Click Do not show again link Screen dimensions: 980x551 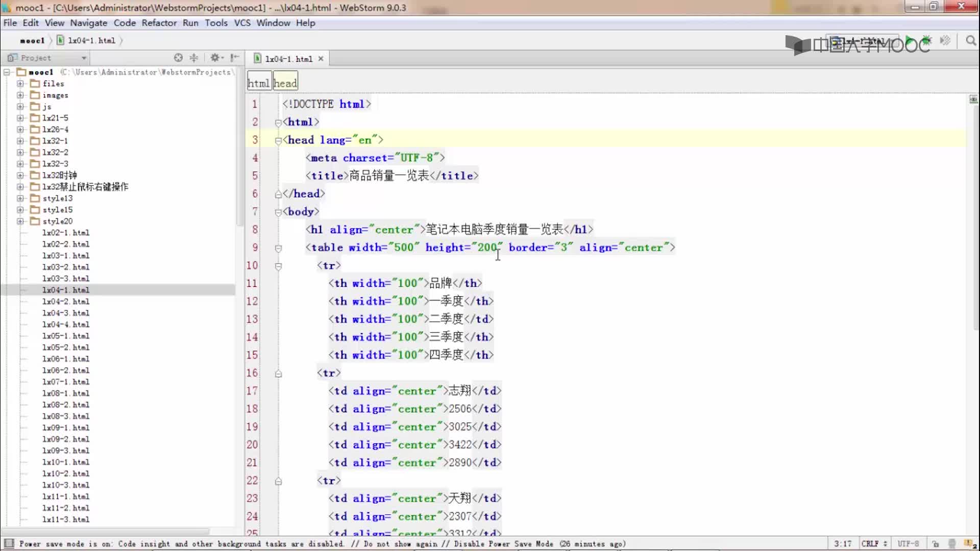click(401, 544)
